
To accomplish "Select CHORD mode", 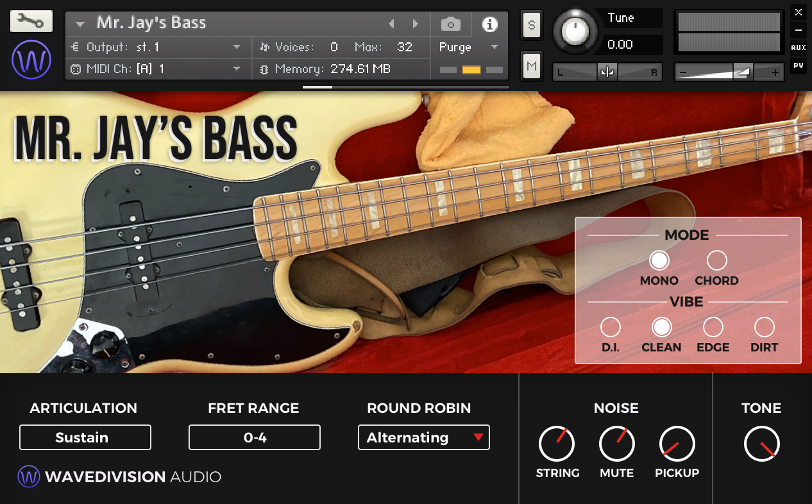I will 716,260.
